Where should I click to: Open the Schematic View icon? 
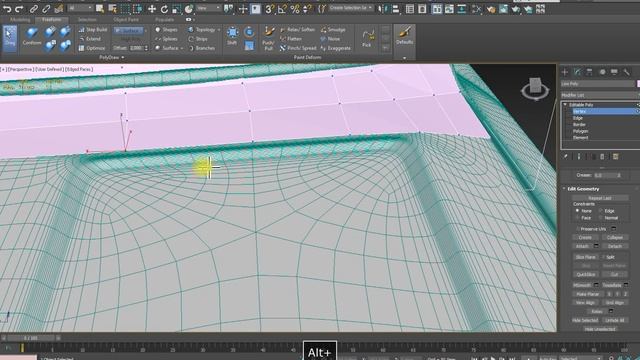coord(462,9)
